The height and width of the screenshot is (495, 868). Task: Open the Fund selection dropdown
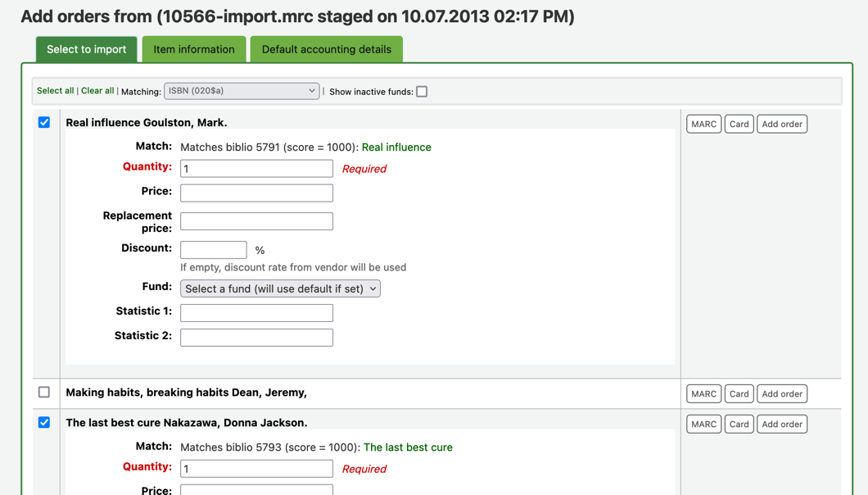coord(280,288)
